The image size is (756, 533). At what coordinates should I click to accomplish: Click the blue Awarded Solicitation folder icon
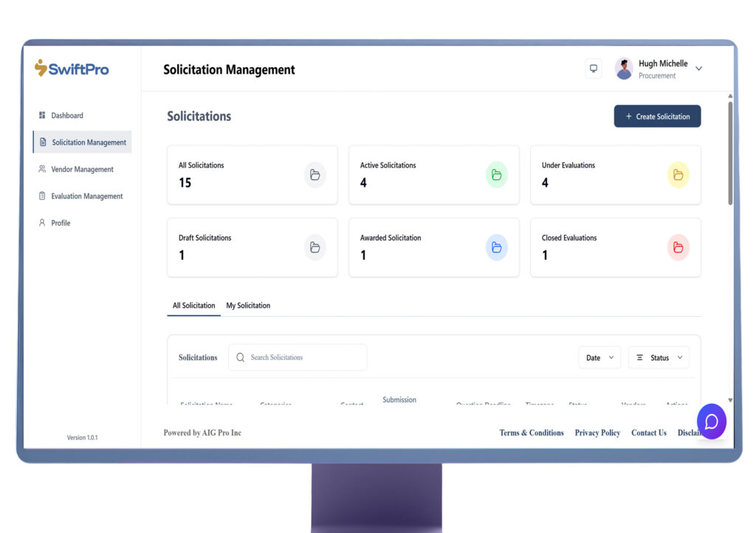click(497, 247)
